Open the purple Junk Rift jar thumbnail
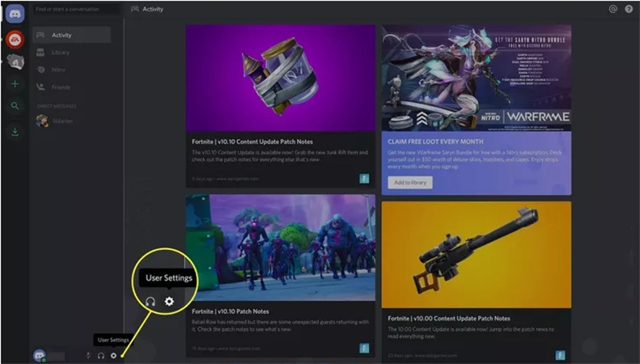 [x=281, y=78]
